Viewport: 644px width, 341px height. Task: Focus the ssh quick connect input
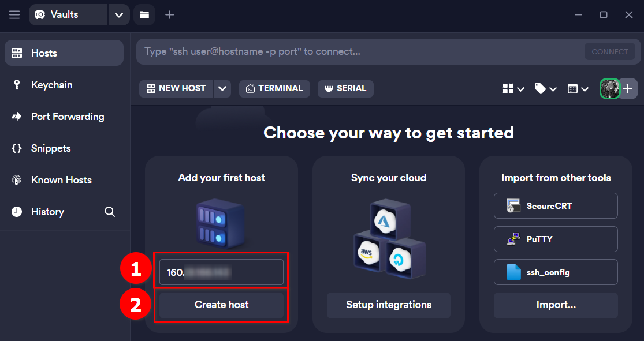(x=360, y=52)
